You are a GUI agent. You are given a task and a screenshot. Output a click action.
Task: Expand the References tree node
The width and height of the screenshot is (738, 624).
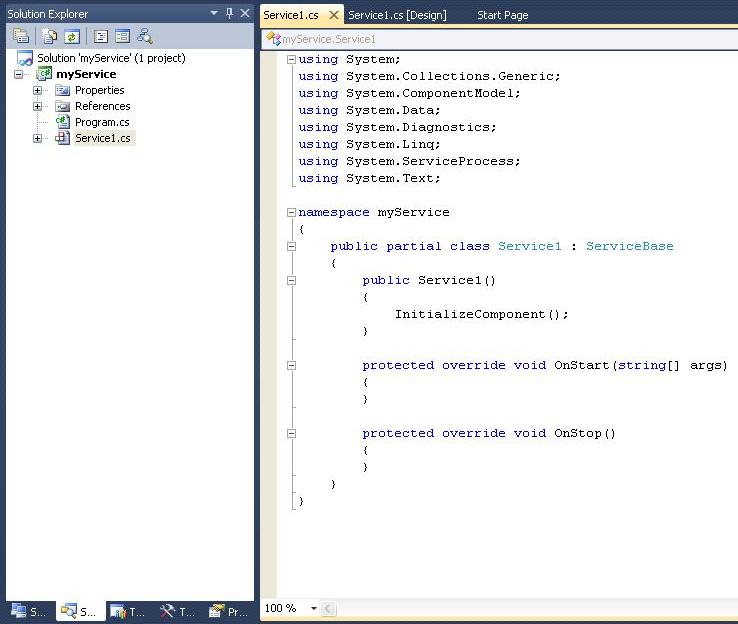[x=37, y=106]
